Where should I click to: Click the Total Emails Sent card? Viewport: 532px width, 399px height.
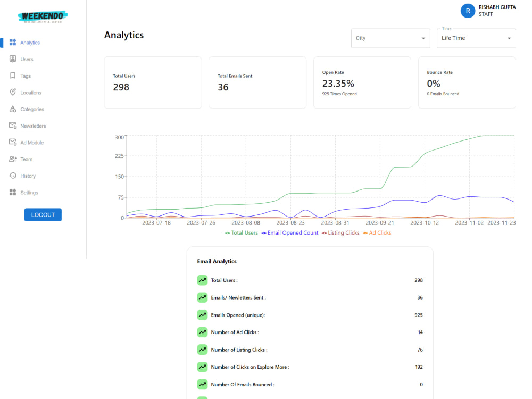(257, 82)
